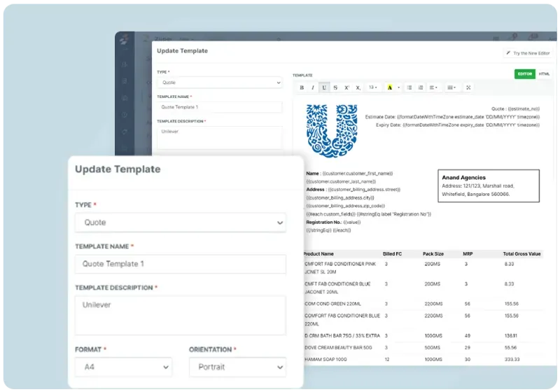Image resolution: width=560 pixels, height=392 pixels.
Task: Click the Template Name field with Quote Template 1
Action: pos(180,264)
